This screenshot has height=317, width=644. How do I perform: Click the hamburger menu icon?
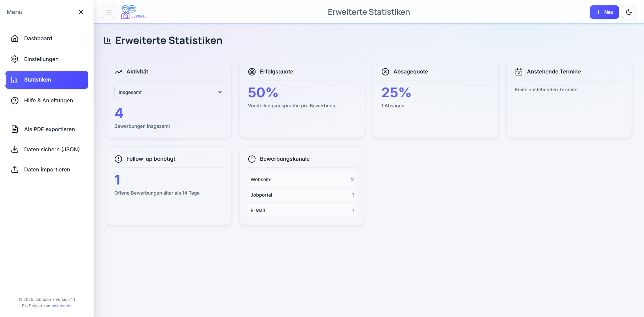(x=109, y=12)
